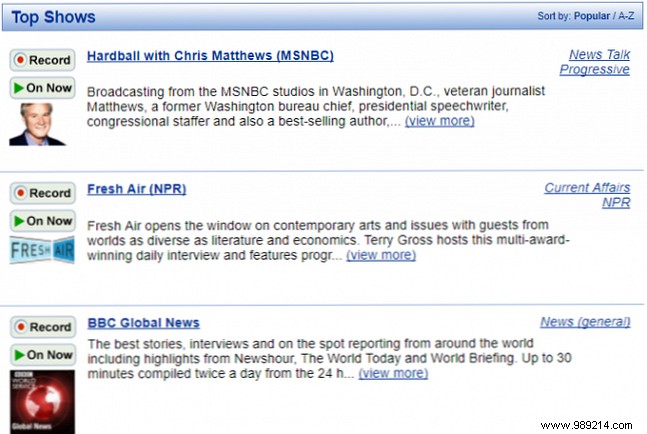Listen to Fresh Air On Now
647x434 pixels.
pyautogui.click(x=42, y=221)
